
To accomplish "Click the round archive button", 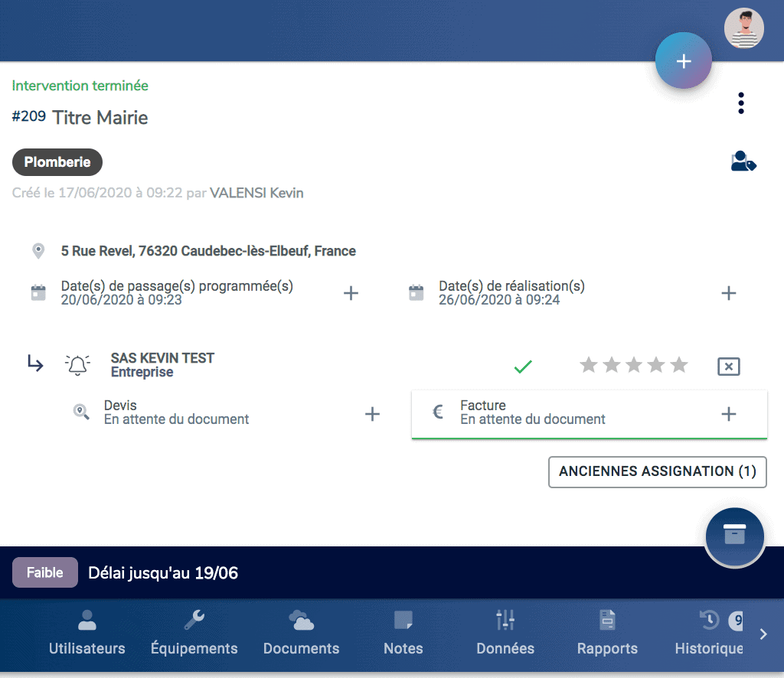I will point(734,536).
